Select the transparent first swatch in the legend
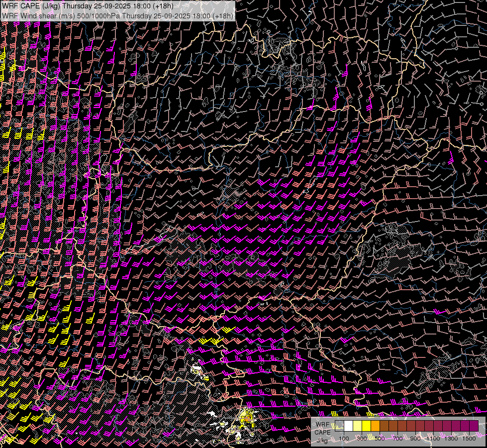Viewport: 487px width, 448px height. click(x=340, y=426)
